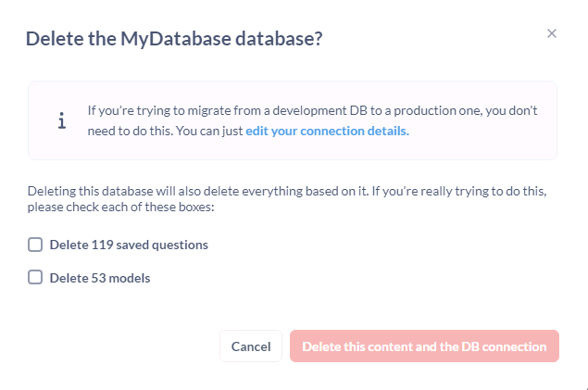Open the edit your connection details link
Screen dimensions: 588x390
point(327,131)
